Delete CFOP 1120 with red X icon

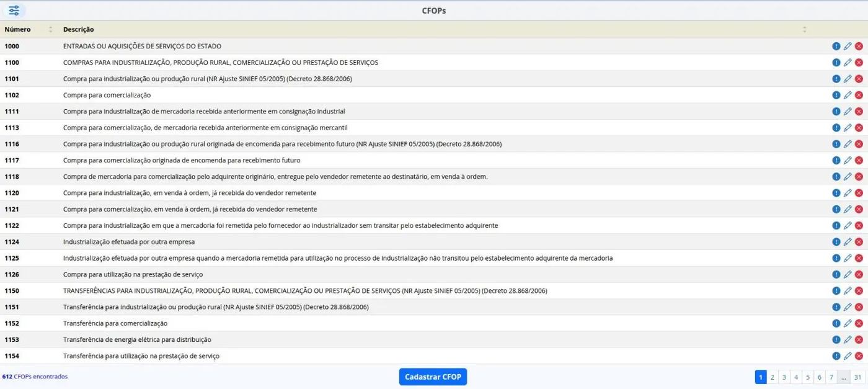click(859, 193)
